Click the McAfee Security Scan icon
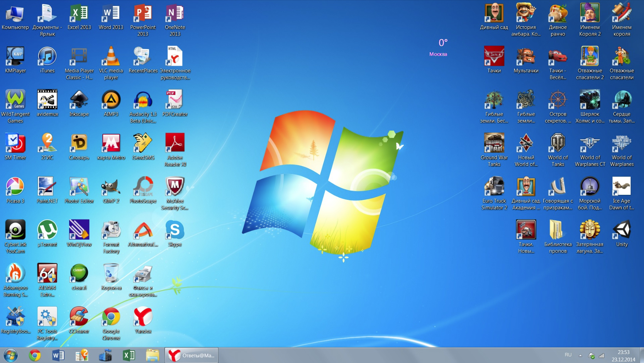This screenshot has width=644, height=363. [175, 194]
